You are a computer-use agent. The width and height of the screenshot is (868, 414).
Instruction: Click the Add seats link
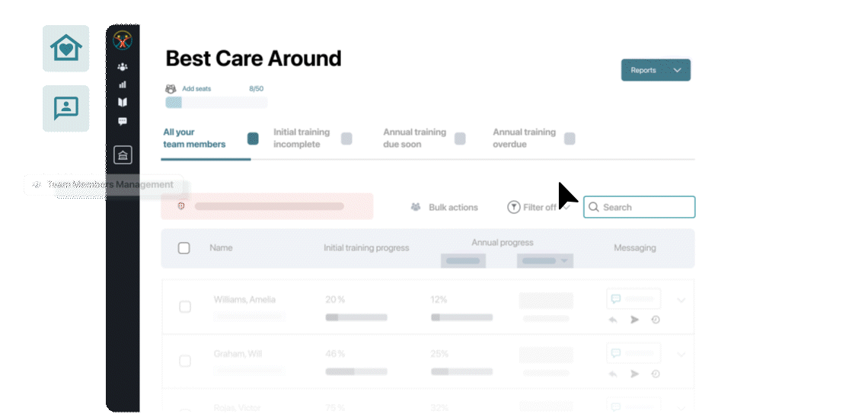pyautogui.click(x=196, y=89)
